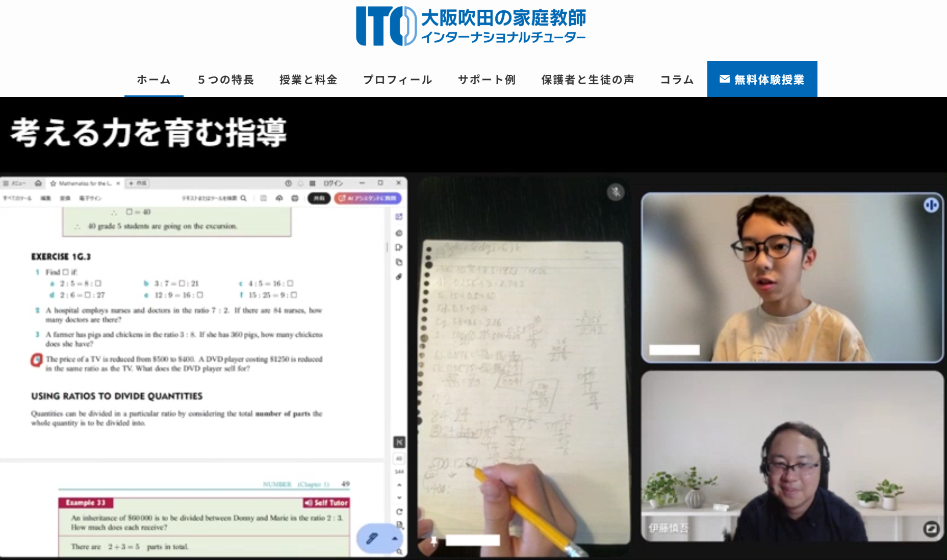The width and height of the screenshot is (947, 560).
Task: Click the black 共有 share button
Action: click(319, 198)
